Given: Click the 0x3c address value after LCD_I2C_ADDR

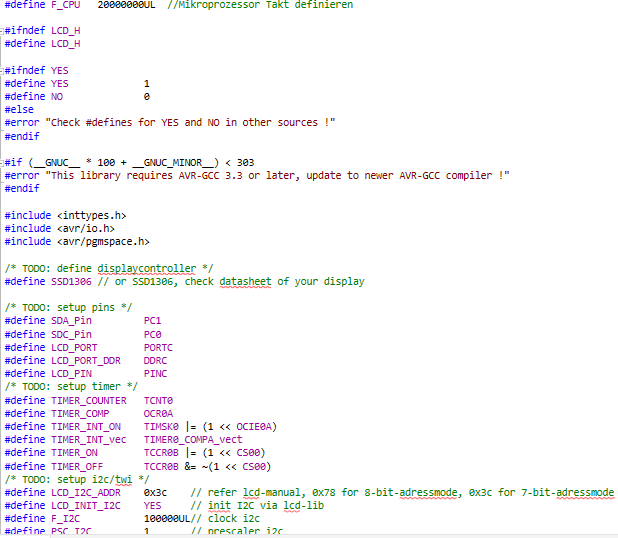Looking at the screenshot, I should click(x=155, y=493).
